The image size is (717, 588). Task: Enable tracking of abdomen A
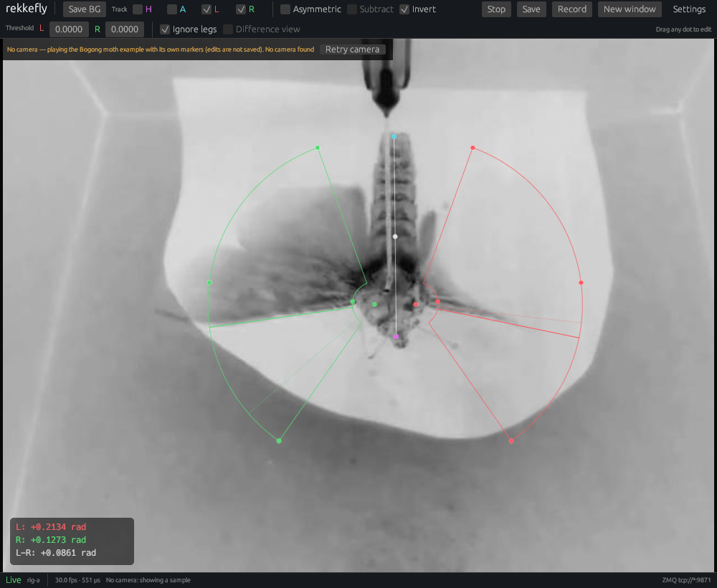[172, 9]
